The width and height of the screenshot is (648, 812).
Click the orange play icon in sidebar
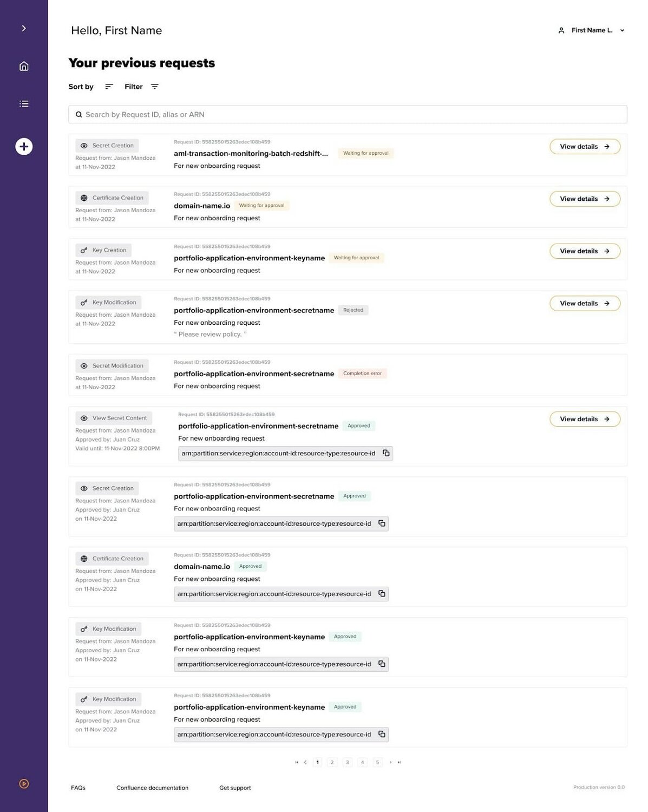pyautogui.click(x=24, y=783)
